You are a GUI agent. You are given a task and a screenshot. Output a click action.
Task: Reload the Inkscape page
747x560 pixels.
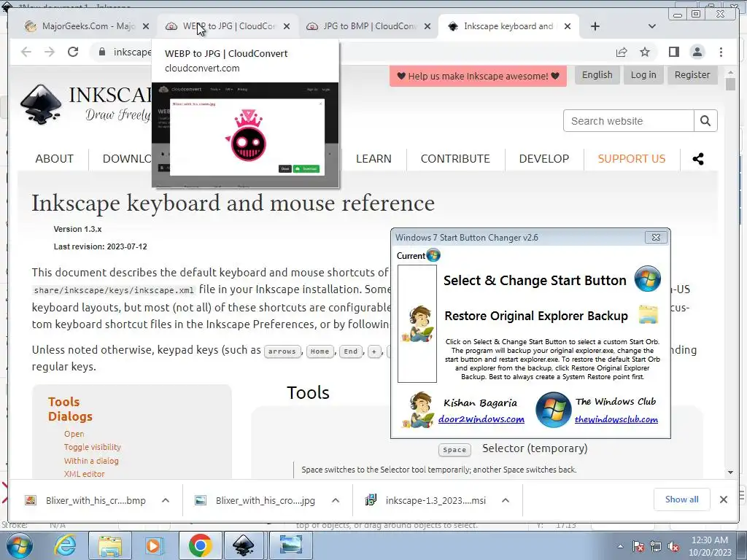(73, 52)
